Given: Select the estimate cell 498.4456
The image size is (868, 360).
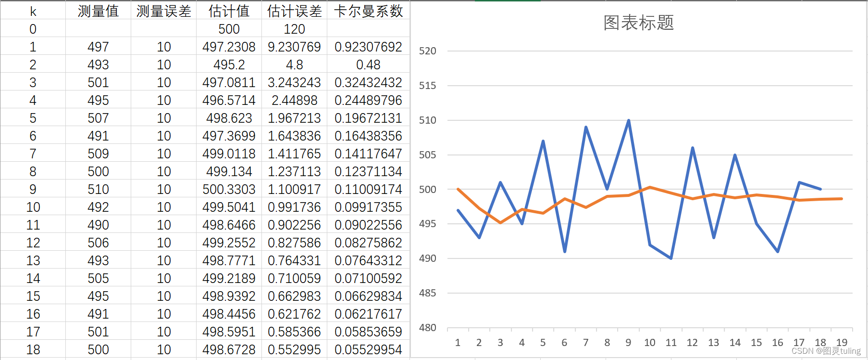Looking at the screenshot, I should (229, 314).
